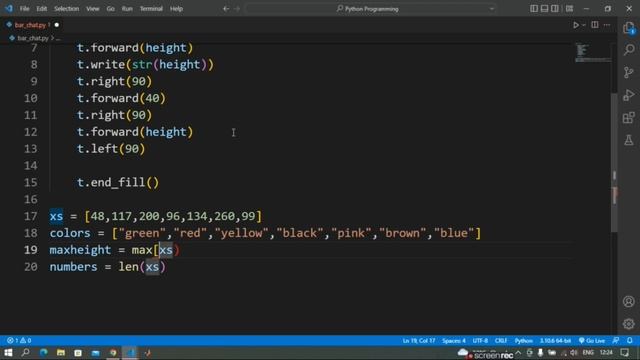This screenshot has width=640, height=360.
Task: Open the Windows Action Center notifications icon
Action: pos(625,353)
